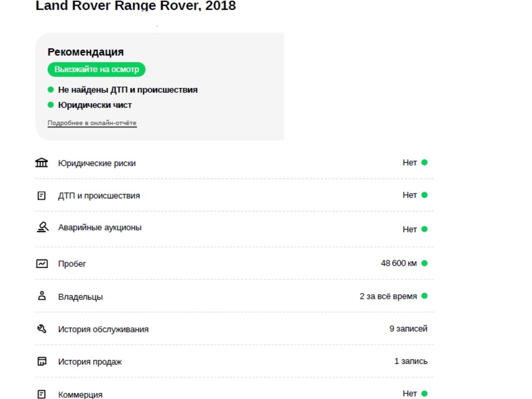Click the Владельцы row label
The width and height of the screenshot is (532, 399).
(80, 297)
